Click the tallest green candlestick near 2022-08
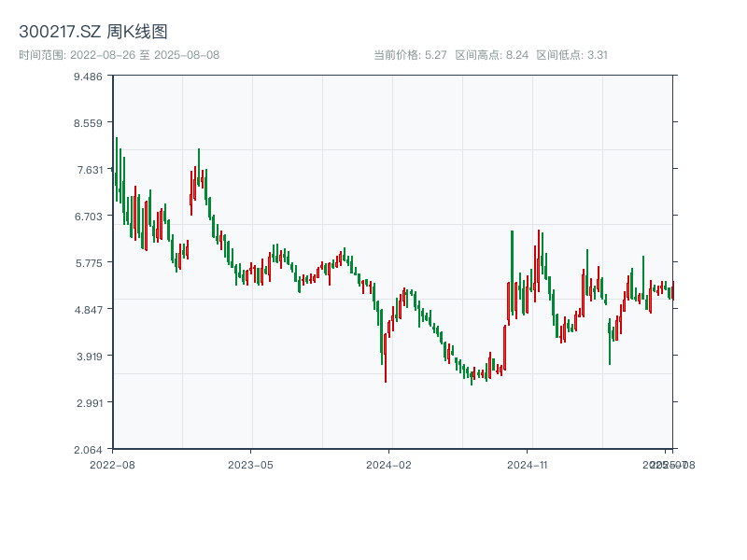 (117, 168)
